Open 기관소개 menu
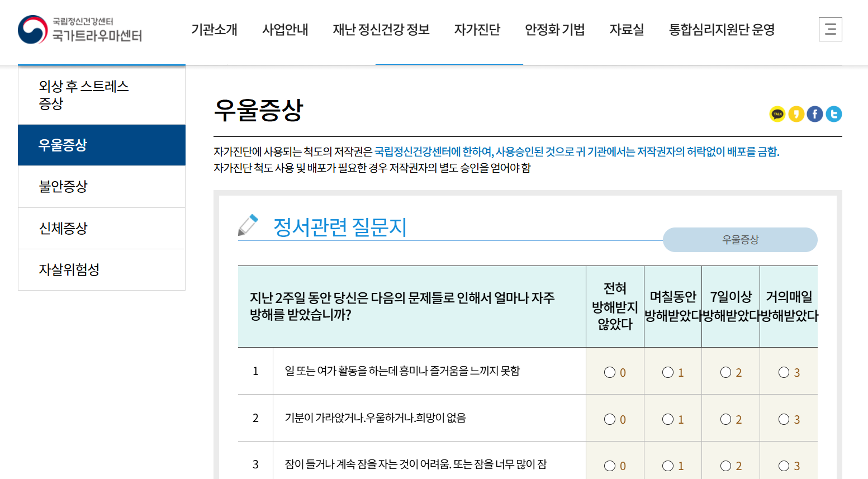 [x=215, y=30]
